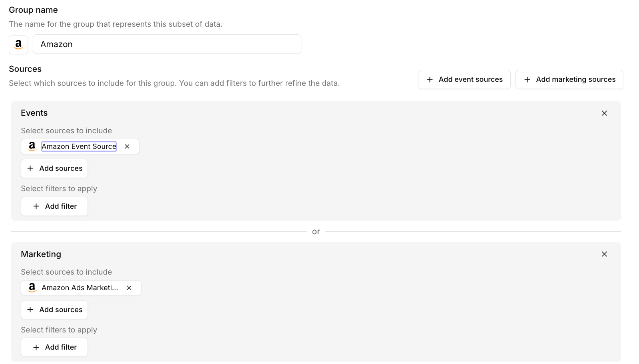This screenshot has width=639, height=364.
Task: Click Amazon logo in Event Source chip
Action: pos(32,146)
